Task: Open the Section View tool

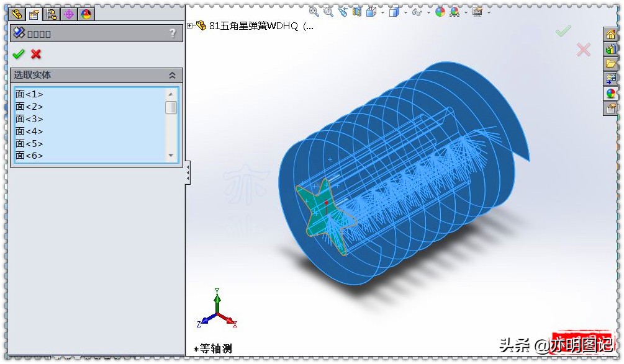Action: pyautogui.click(x=356, y=11)
